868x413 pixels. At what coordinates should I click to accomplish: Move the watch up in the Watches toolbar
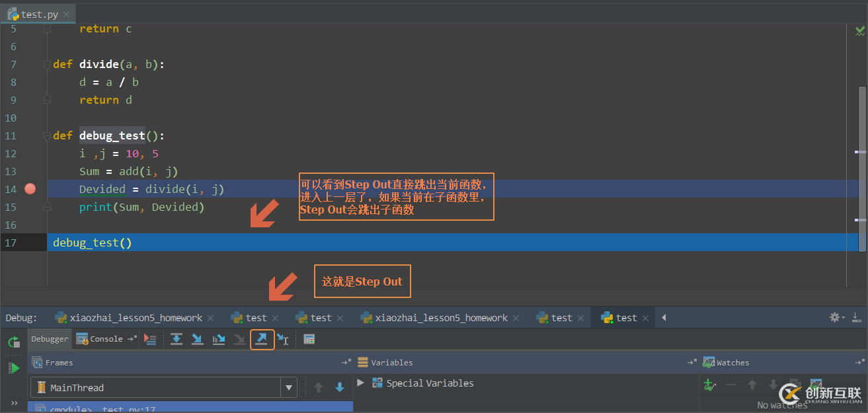[x=752, y=385]
